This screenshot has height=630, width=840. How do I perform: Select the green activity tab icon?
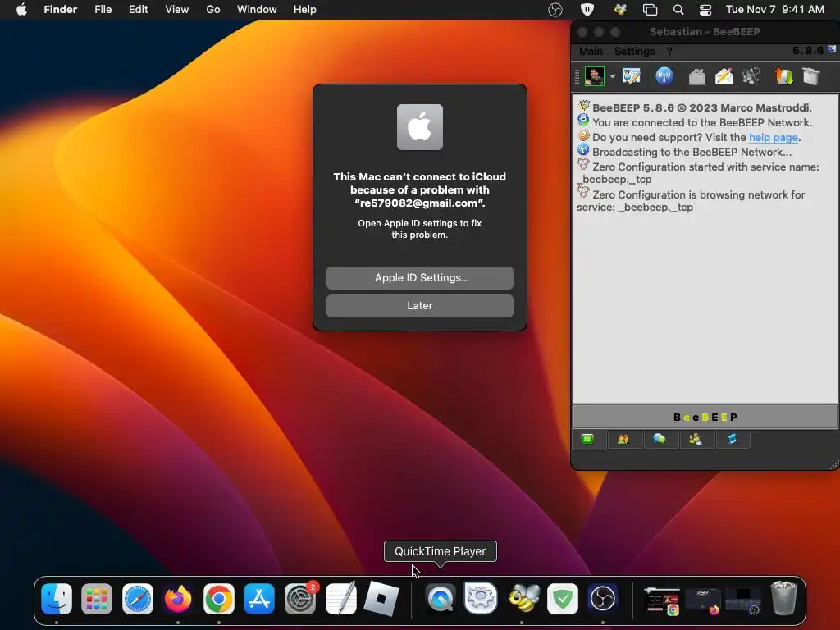587,440
